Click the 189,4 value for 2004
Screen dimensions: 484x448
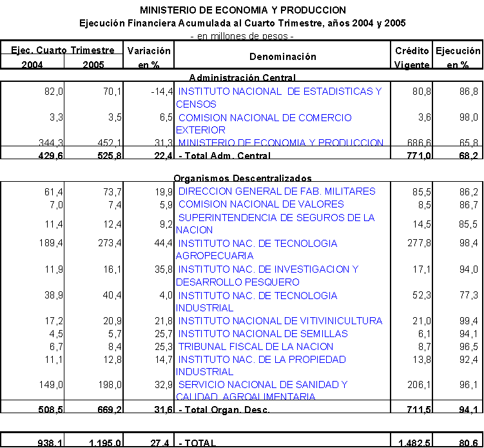(51, 243)
